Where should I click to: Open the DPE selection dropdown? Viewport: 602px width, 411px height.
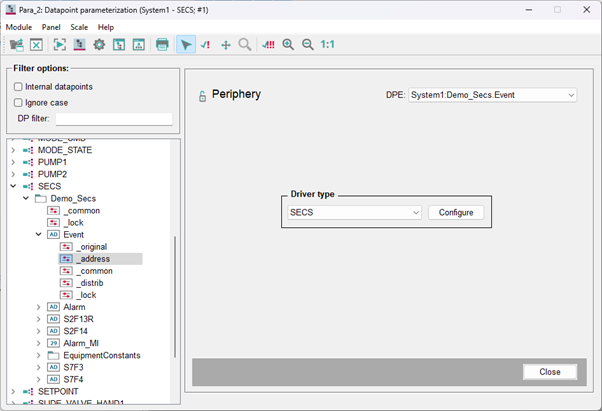(492, 95)
